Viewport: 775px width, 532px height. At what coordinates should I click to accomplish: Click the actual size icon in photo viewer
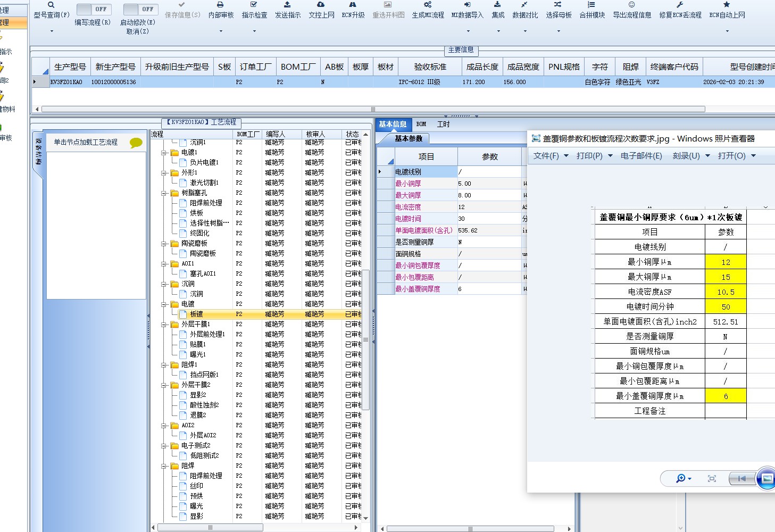tap(712, 479)
